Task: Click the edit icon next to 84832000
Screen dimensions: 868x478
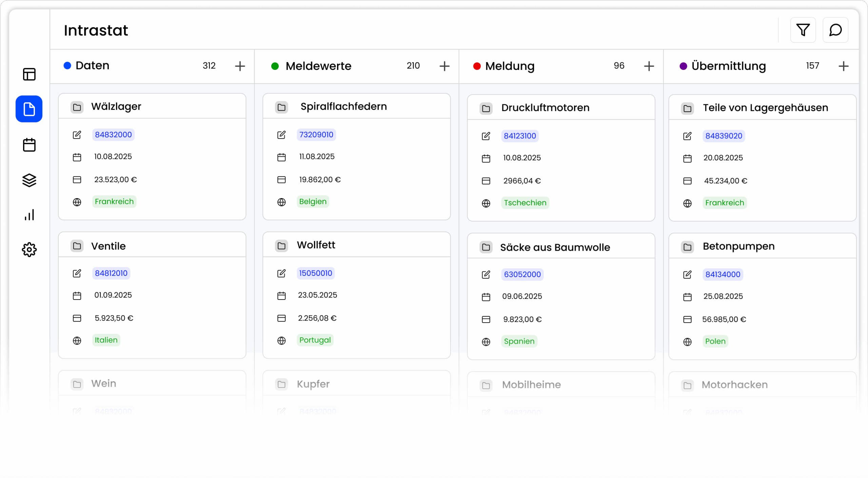Action: (x=77, y=135)
